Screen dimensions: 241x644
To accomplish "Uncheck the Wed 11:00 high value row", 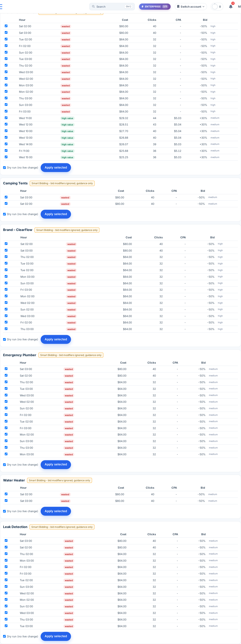I will coord(6,118).
